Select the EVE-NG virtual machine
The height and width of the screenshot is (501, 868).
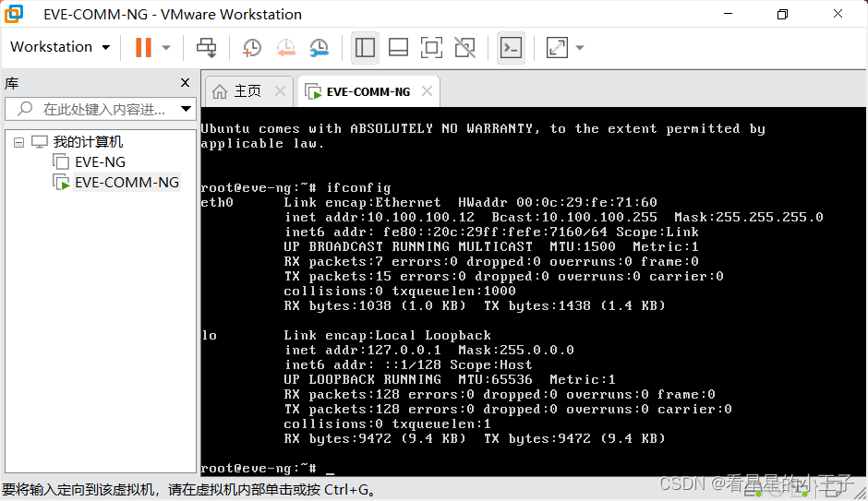tap(101, 162)
